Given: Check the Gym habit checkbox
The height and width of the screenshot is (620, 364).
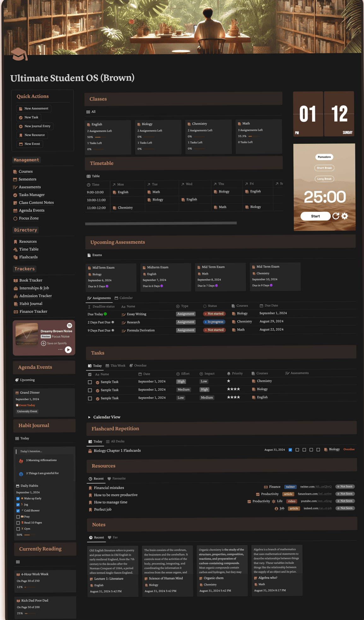Looking at the screenshot, I should click(x=18, y=529).
